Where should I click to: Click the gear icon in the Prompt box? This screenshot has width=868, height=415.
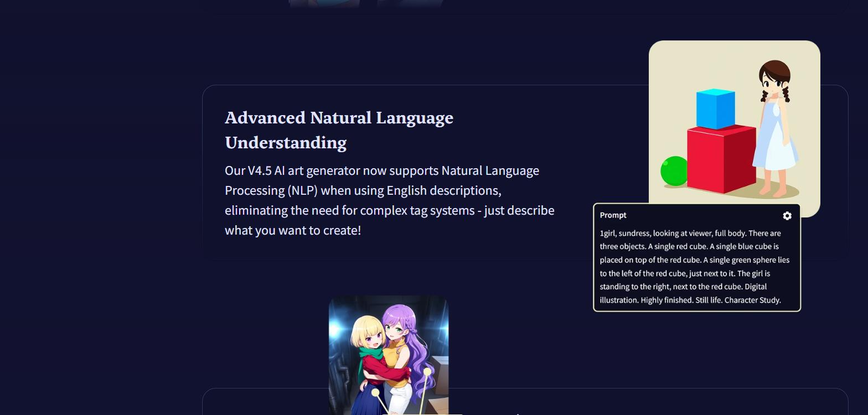click(x=787, y=216)
